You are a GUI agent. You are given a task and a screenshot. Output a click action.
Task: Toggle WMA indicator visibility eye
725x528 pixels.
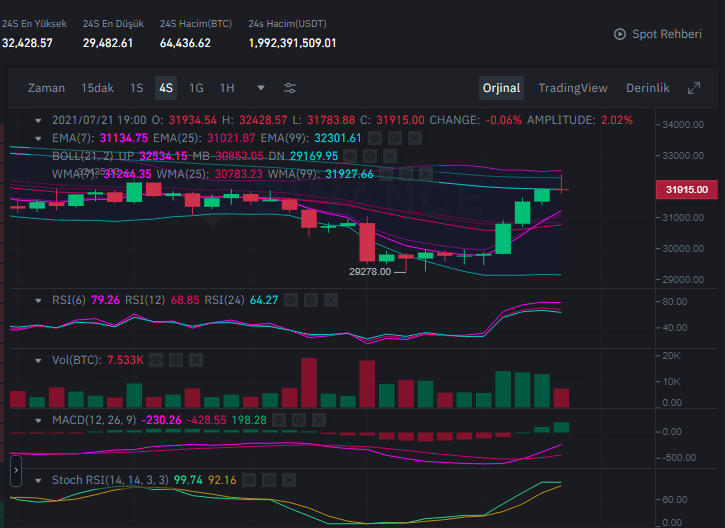pyautogui.click(x=386, y=174)
